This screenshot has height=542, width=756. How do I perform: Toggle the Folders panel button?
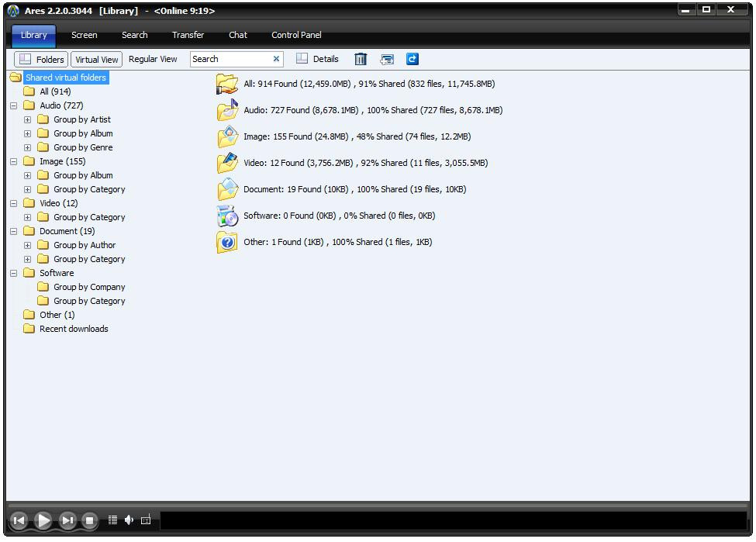[41, 59]
